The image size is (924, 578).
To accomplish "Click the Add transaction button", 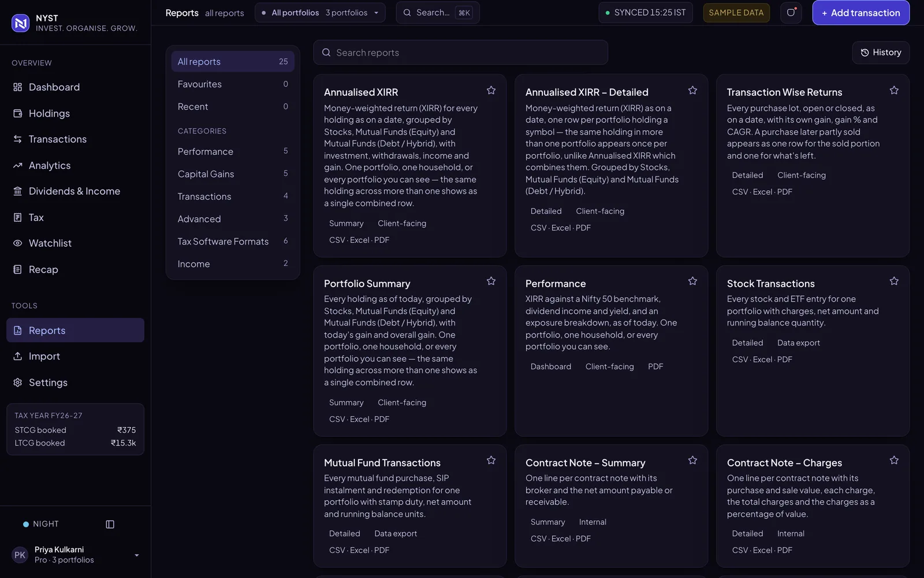I will (860, 13).
